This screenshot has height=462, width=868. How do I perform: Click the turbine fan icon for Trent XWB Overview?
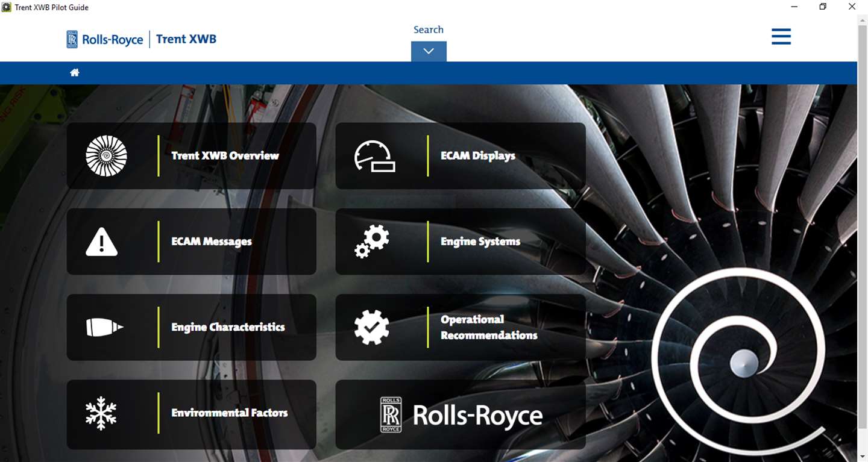click(x=107, y=156)
